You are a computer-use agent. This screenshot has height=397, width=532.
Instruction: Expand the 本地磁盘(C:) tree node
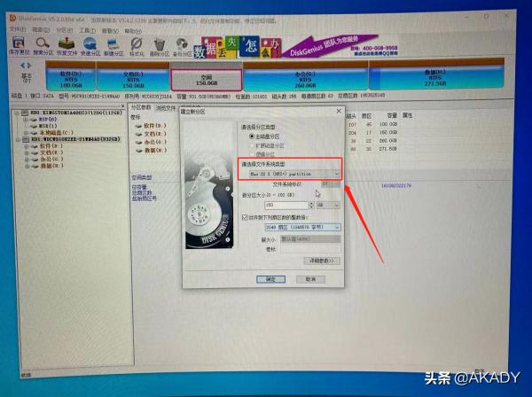tap(26, 133)
